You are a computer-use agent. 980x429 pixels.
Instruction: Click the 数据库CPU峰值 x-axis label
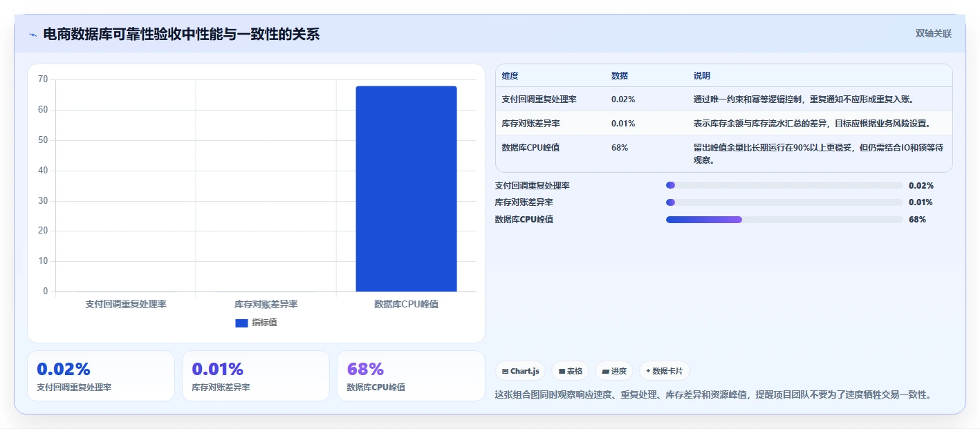point(406,304)
